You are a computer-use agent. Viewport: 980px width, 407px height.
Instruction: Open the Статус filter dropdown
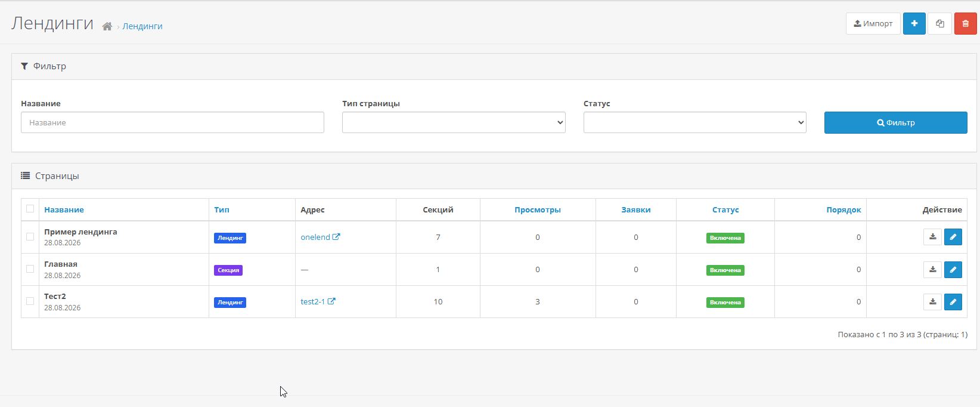click(x=694, y=122)
